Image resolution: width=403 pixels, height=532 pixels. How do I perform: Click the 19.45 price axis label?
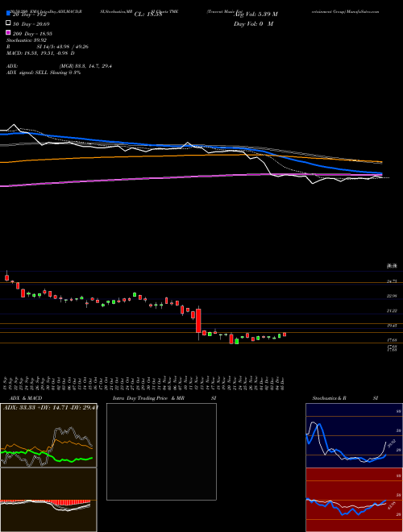coord(392,326)
